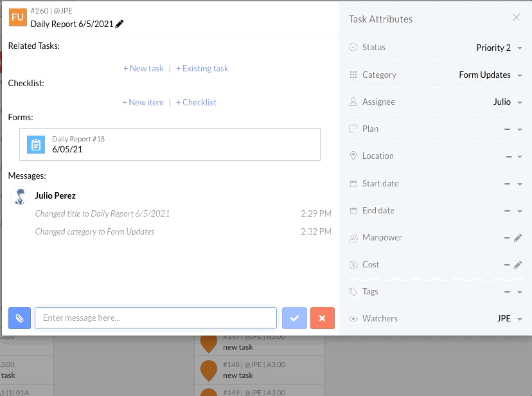Click the Daily Report #18 form clipboard icon
Image resolution: width=532 pixels, height=396 pixels.
36,145
